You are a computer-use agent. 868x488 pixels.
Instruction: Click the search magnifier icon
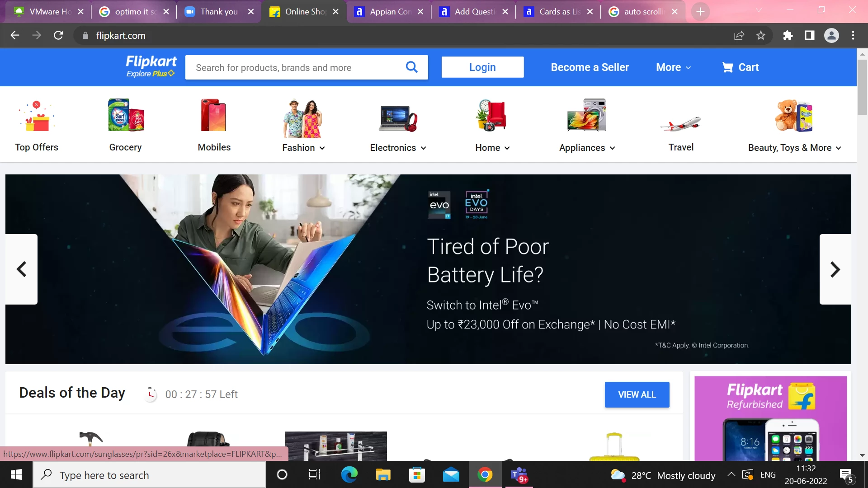[x=411, y=67]
